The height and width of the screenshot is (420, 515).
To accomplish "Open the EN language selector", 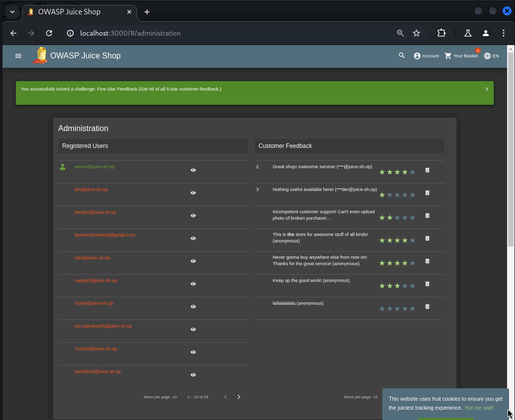I will click(x=491, y=56).
